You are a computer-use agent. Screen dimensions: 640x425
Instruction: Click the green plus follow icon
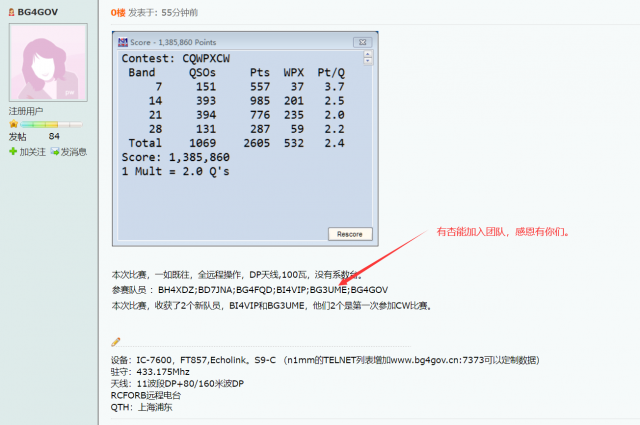coord(13,151)
